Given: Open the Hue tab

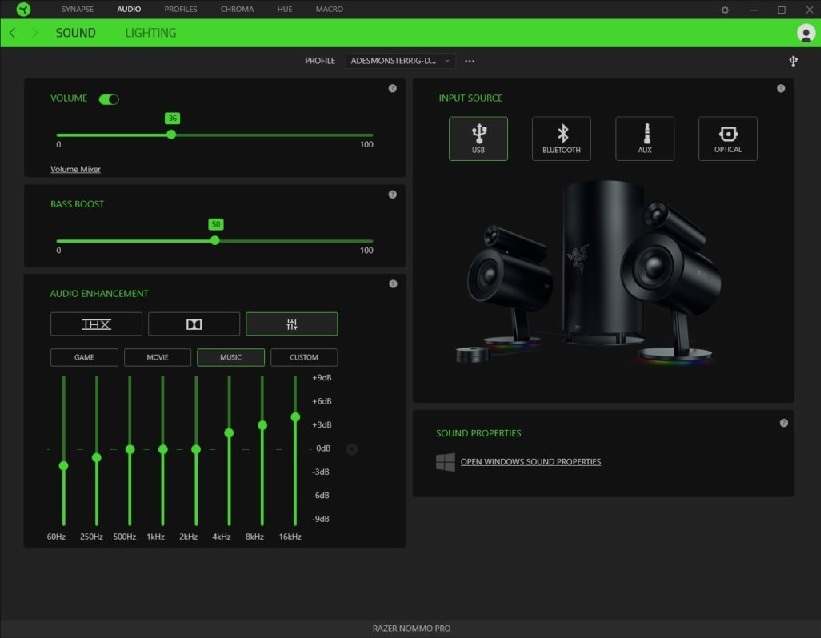Looking at the screenshot, I should pos(285,9).
